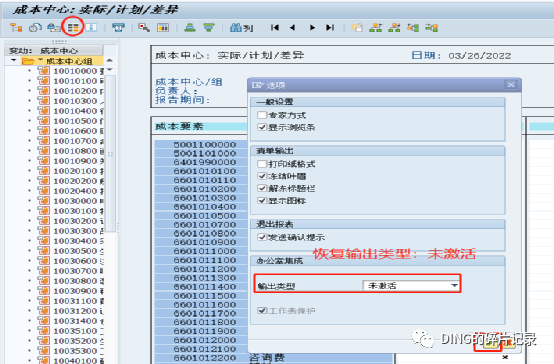Click the navigation tree toggle icon

16,28
